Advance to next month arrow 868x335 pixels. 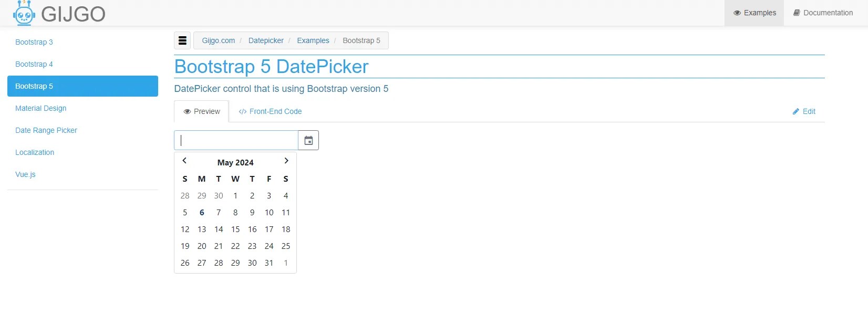[x=286, y=161]
